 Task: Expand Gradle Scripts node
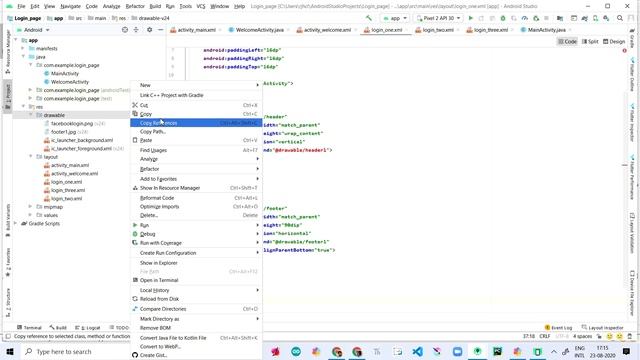pos(16,223)
